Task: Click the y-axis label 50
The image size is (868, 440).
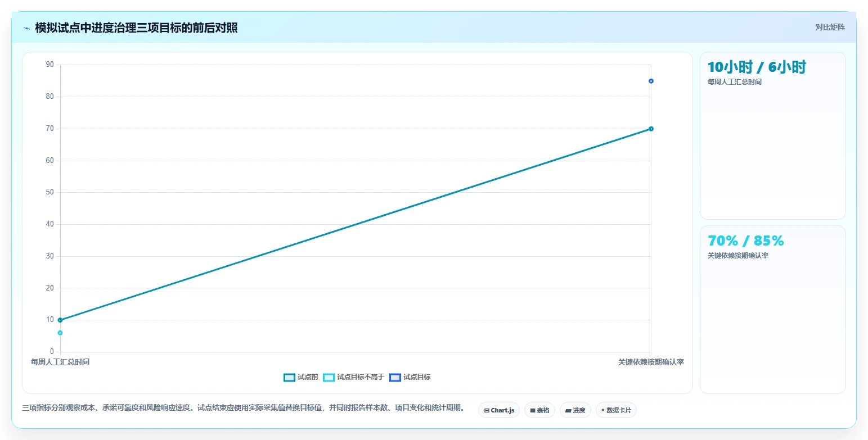Action: (x=50, y=192)
